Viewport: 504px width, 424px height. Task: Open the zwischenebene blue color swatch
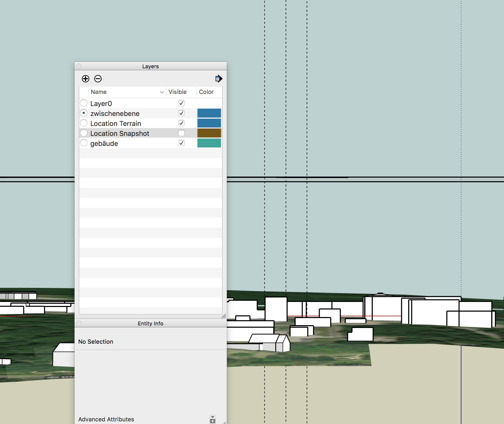point(209,113)
